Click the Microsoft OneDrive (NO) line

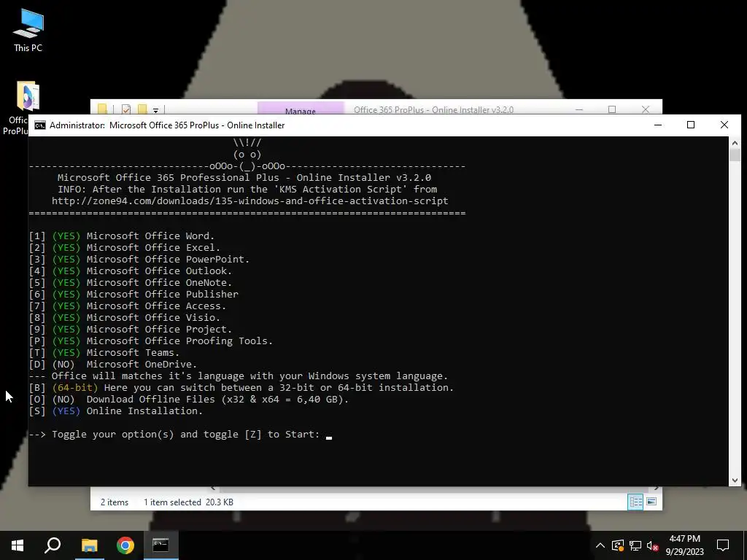point(113,365)
